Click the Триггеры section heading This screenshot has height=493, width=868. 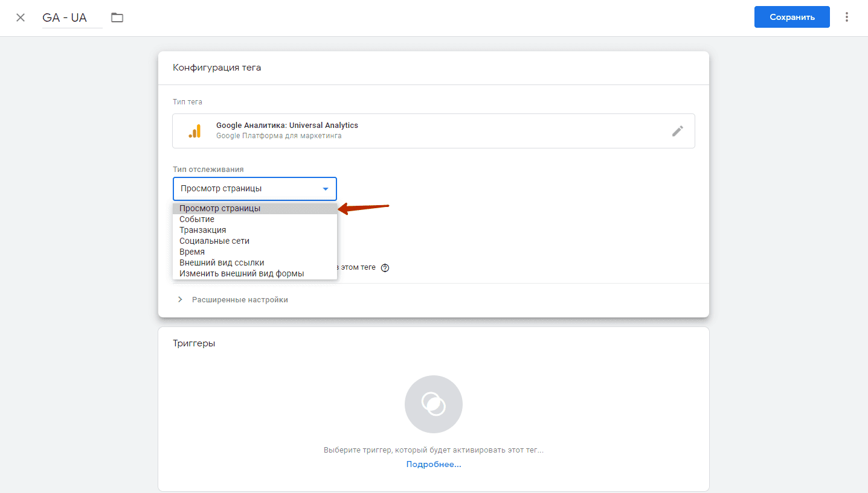[x=194, y=343]
